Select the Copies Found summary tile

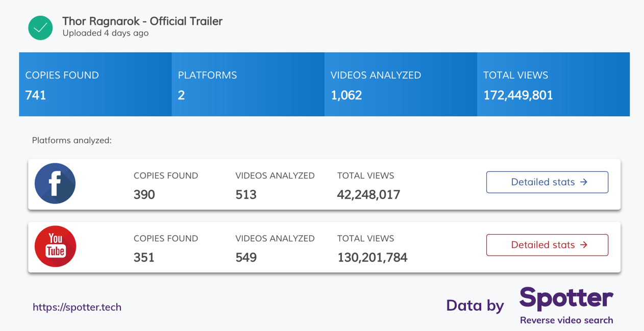click(x=95, y=85)
